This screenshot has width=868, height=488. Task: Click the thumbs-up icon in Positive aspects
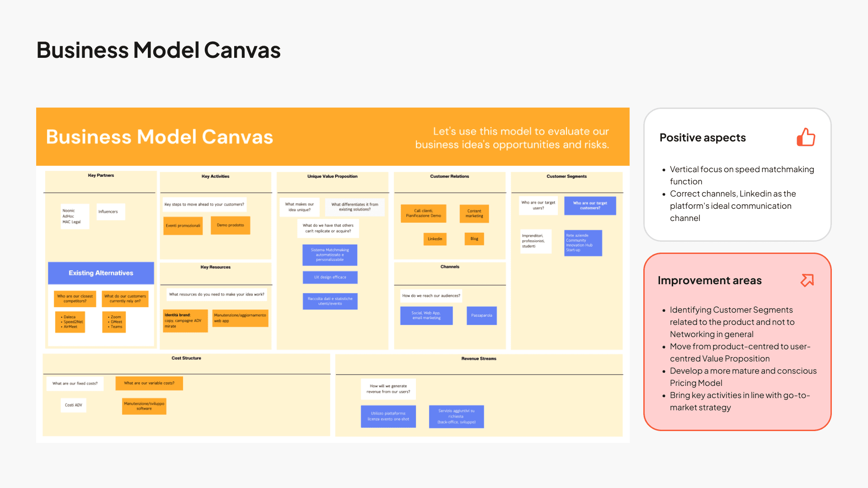[806, 137]
